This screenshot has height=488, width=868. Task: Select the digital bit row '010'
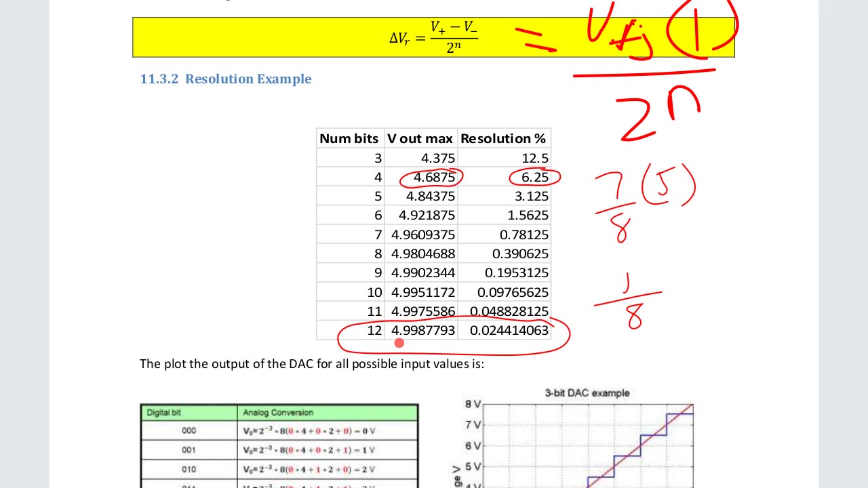pos(189,469)
